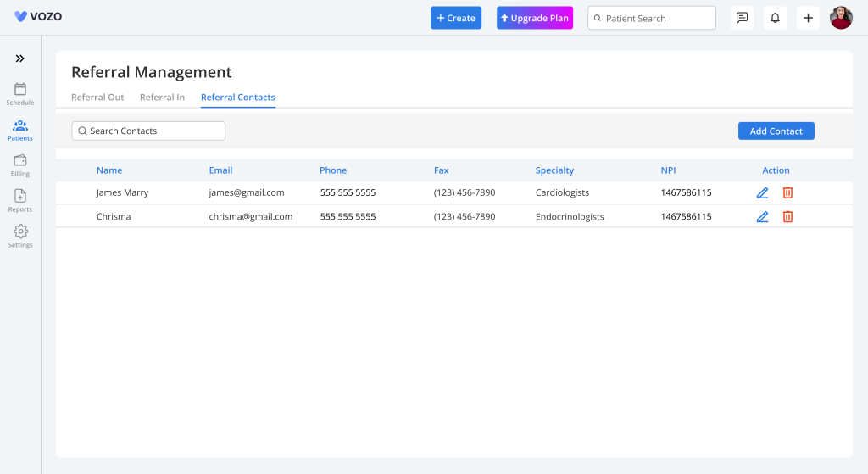The height and width of the screenshot is (474, 868).
Task: Delete the James Marry contact
Action: point(787,193)
